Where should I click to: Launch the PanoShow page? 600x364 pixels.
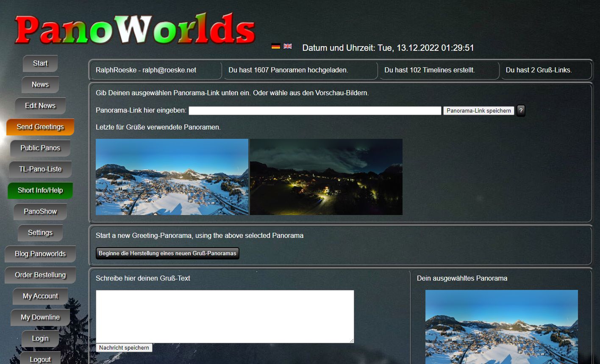pos(40,212)
